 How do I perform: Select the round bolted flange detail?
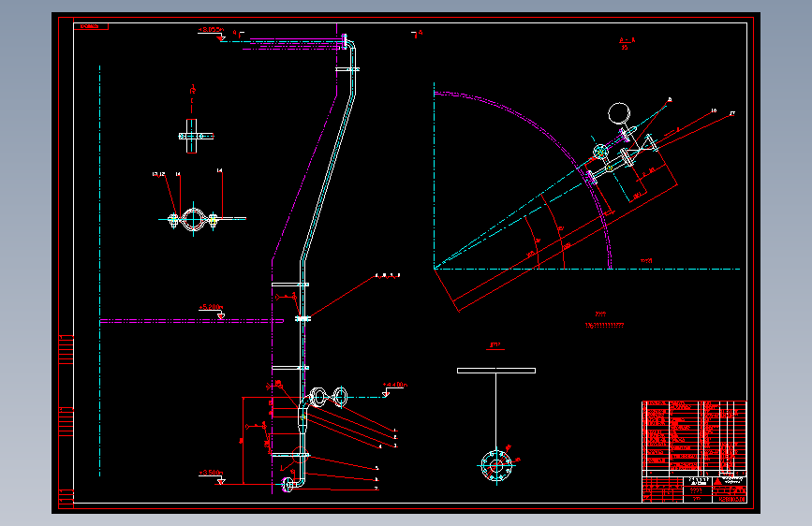[x=496, y=465]
